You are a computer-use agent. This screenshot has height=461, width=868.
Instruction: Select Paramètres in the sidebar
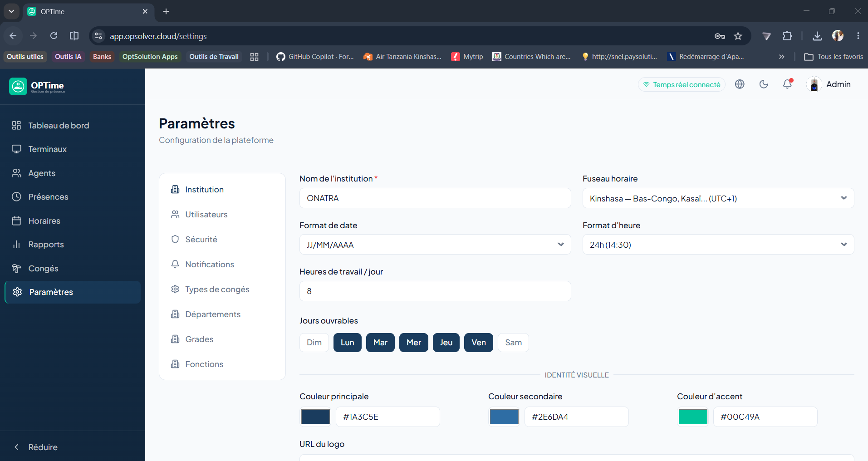(x=73, y=292)
